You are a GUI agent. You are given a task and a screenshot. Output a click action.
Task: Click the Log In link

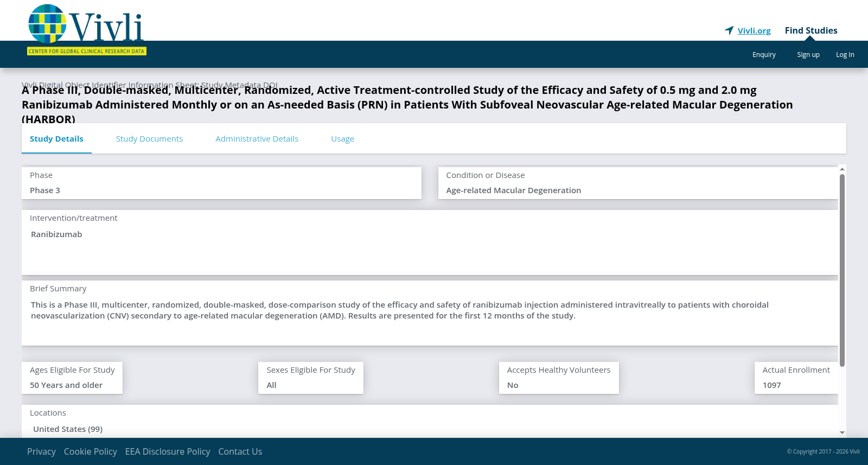point(845,55)
